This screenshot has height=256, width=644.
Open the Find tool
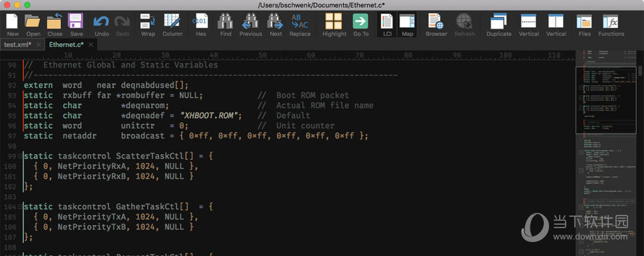pyautogui.click(x=226, y=25)
